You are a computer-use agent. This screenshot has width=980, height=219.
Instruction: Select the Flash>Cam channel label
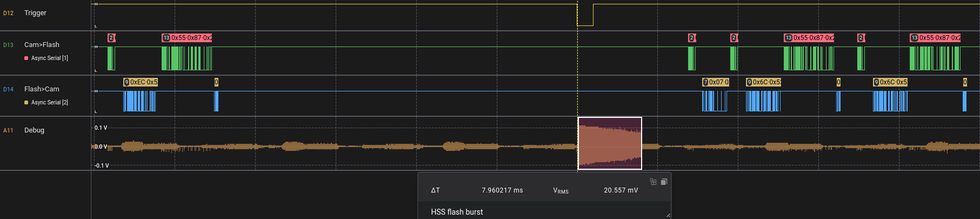(x=42, y=89)
